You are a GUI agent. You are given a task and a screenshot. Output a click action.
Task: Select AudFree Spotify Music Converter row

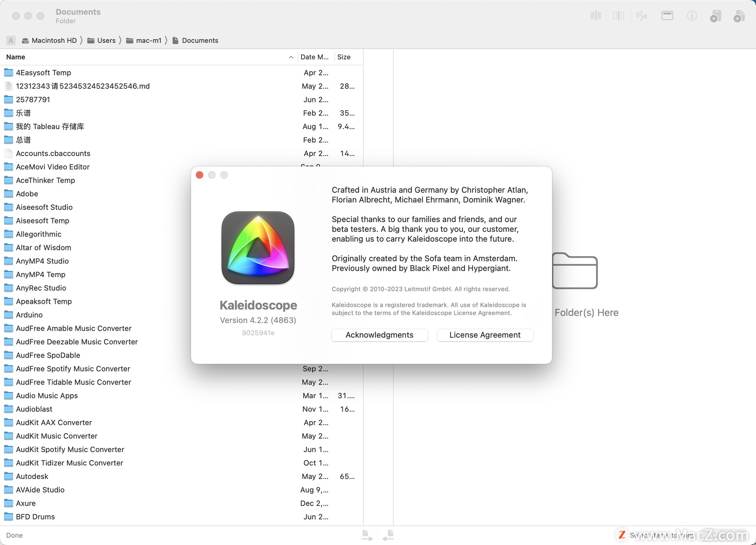182,369
